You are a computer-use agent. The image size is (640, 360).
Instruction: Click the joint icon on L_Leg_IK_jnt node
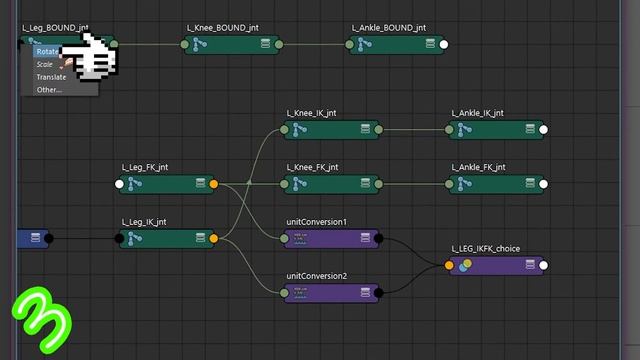tap(135, 238)
